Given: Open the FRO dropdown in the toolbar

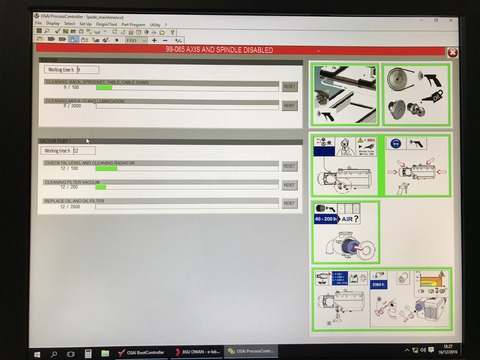Looking at the screenshot, I should 136,40.
